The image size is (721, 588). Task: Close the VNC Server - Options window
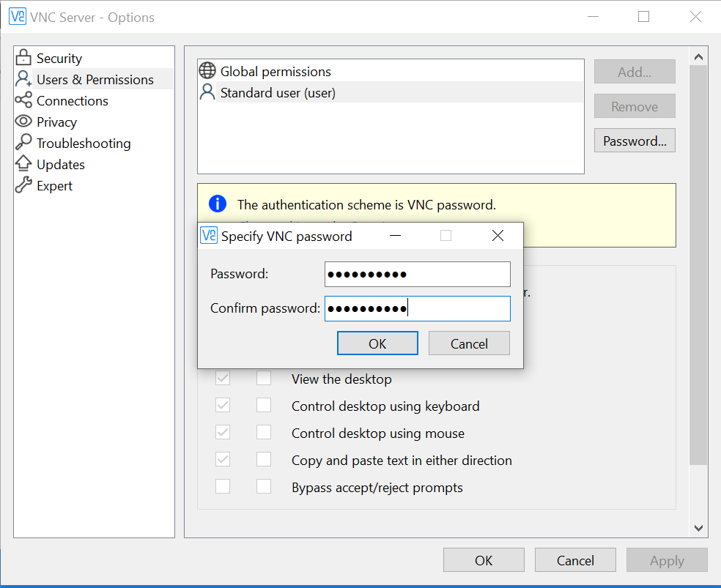click(x=695, y=17)
